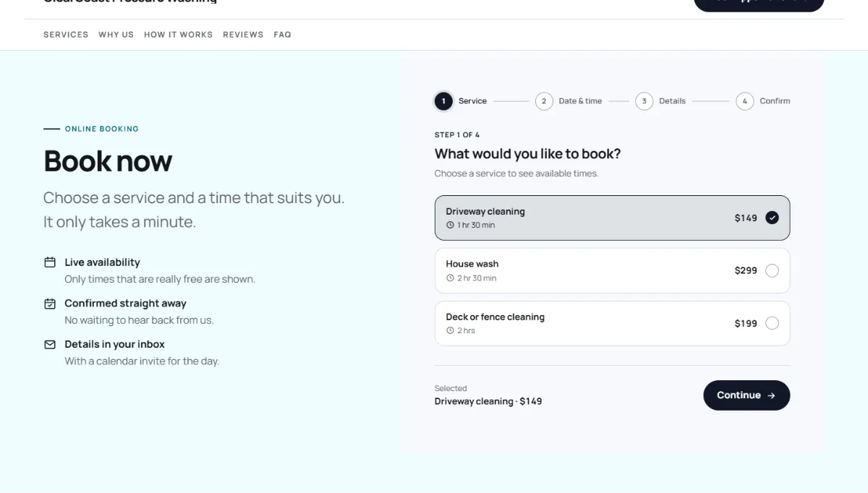Select step 4 Confirm

(763, 101)
